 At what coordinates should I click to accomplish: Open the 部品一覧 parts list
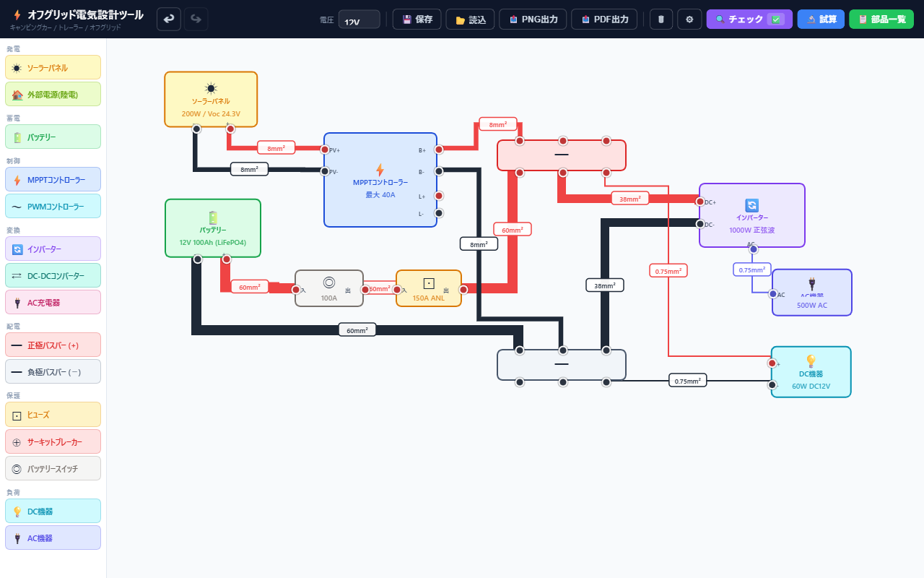(881, 20)
